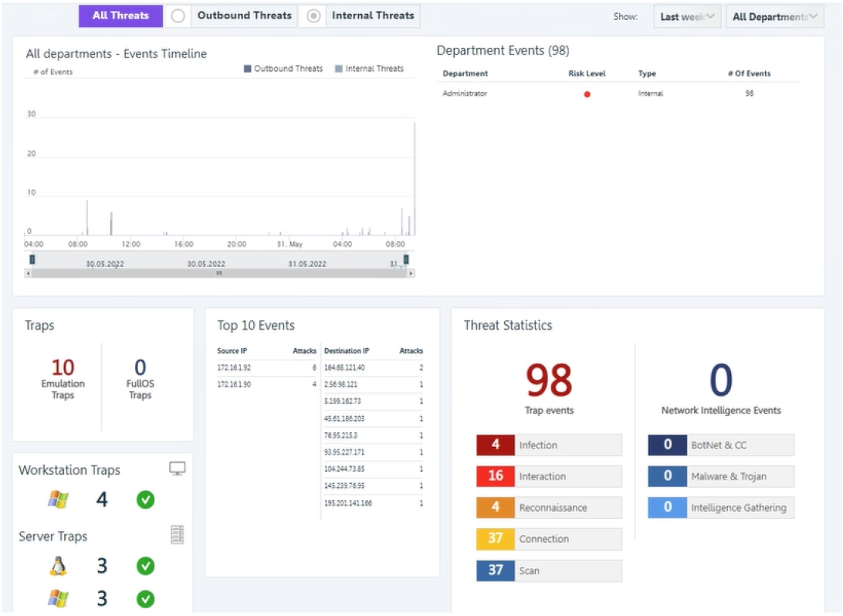Click the Server Traps rack icon

click(x=177, y=534)
